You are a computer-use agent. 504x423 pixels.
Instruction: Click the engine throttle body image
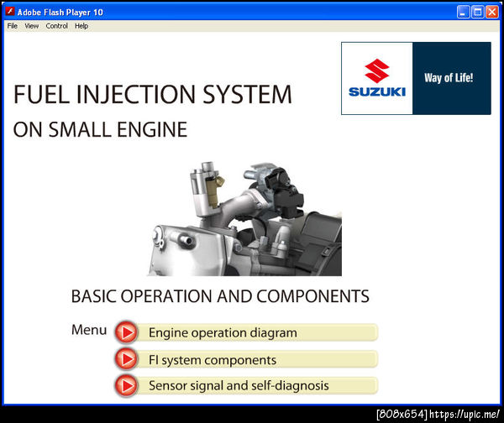[245, 219]
